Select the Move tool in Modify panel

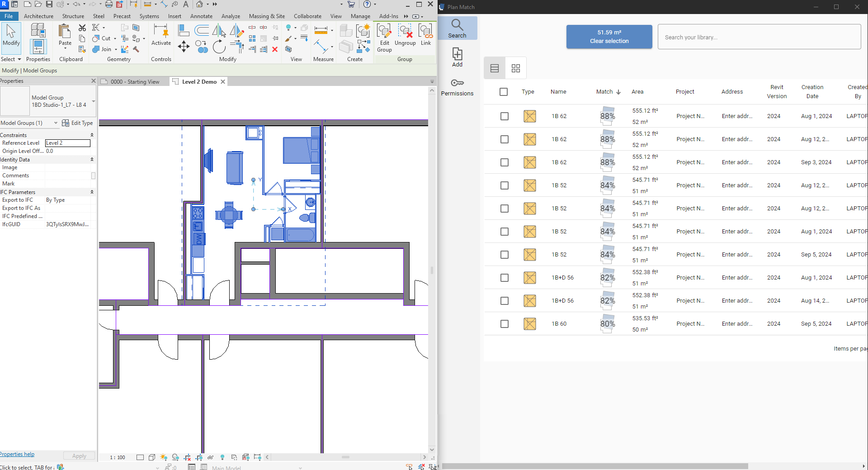point(184,47)
